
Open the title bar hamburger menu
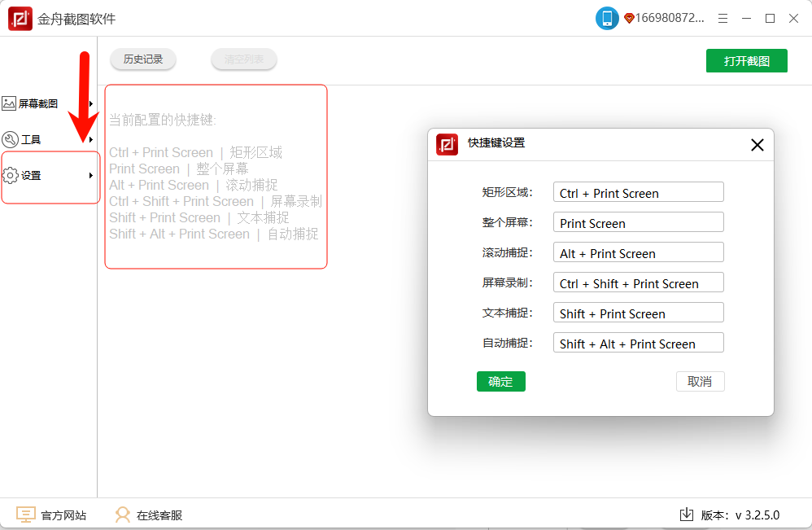[722, 18]
